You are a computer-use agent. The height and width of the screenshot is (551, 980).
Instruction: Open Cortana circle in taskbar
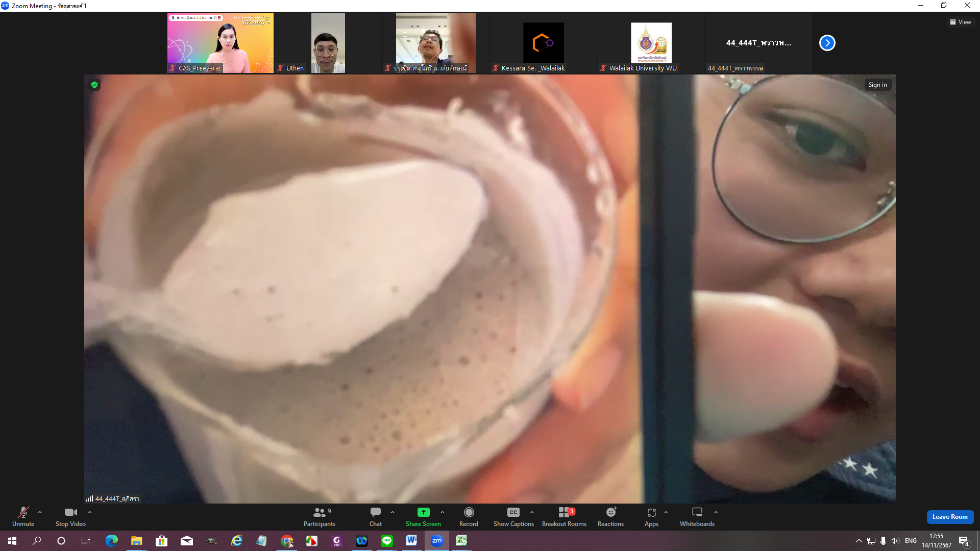coord(61,541)
